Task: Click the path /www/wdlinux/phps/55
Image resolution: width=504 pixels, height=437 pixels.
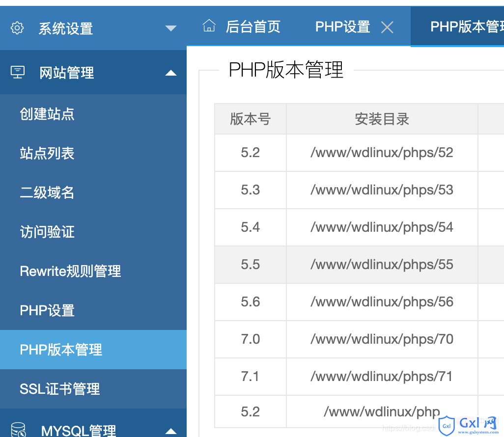Action: [x=382, y=265]
